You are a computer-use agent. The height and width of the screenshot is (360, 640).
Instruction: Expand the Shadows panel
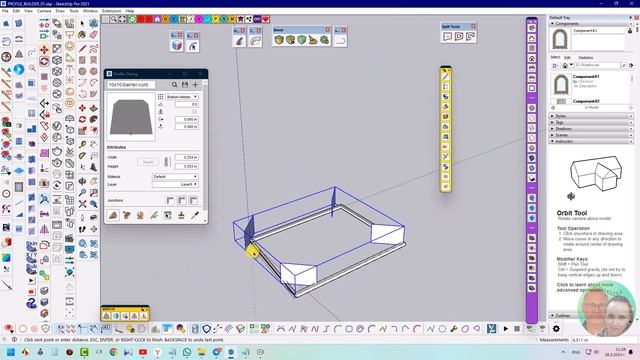point(591,129)
